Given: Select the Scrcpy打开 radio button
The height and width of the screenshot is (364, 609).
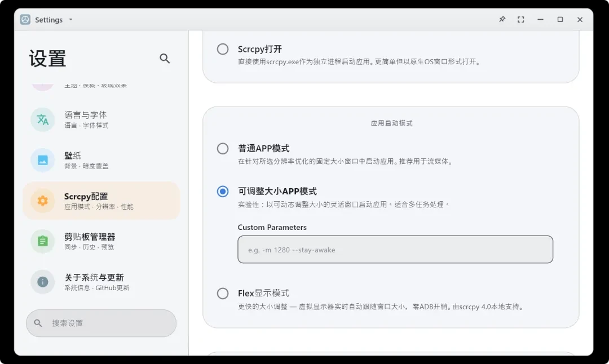Looking at the screenshot, I should (223, 49).
